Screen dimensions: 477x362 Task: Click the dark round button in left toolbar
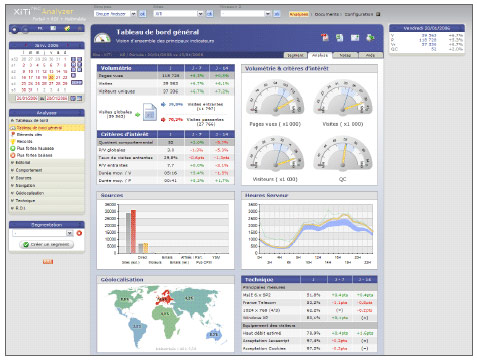[x=14, y=29]
